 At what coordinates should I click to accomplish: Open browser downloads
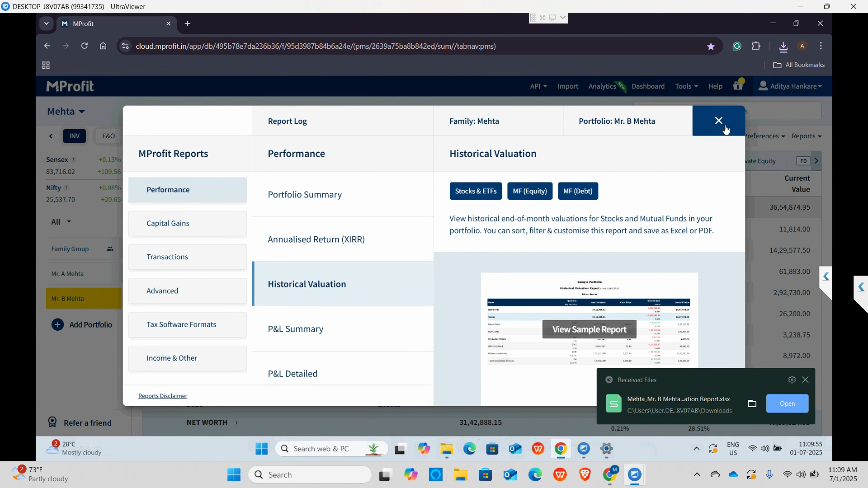783,46
